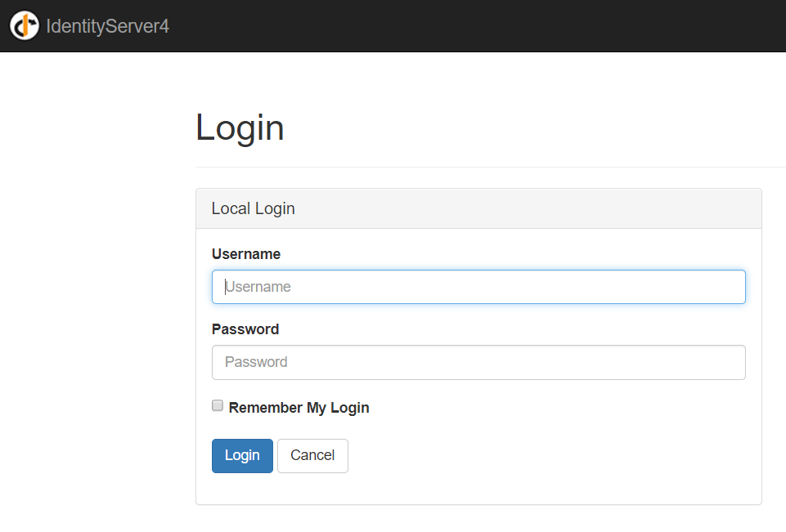
Task: Click the gray Password placeholder text
Action: click(256, 362)
